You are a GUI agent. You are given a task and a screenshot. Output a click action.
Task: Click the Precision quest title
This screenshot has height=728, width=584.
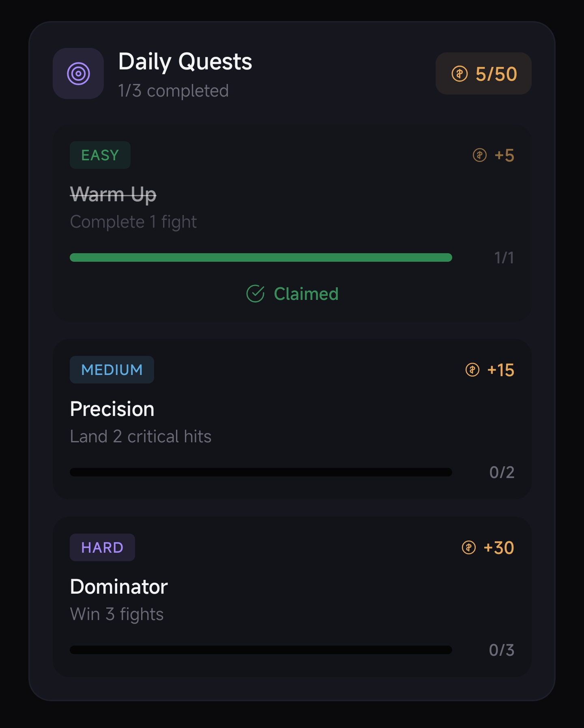coord(112,409)
